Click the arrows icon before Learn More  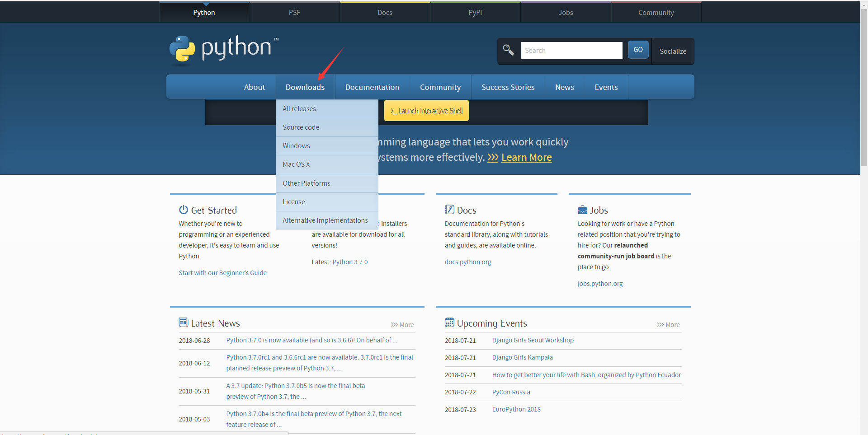(x=493, y=157)
